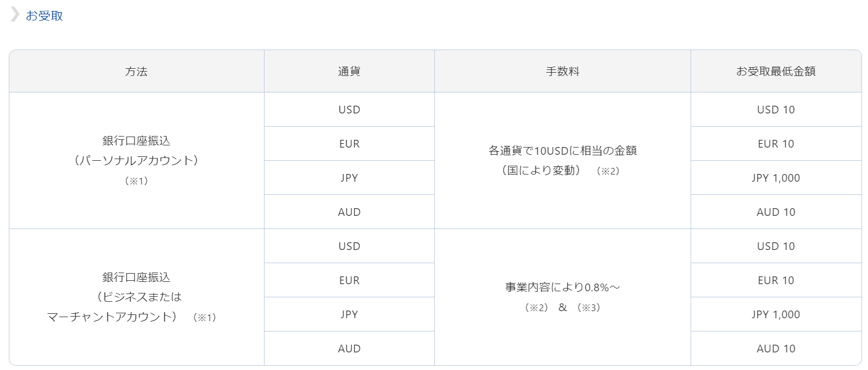
Task: Select the 事業内容により0.8%～ fee text
Action: [x=563, y=287]
